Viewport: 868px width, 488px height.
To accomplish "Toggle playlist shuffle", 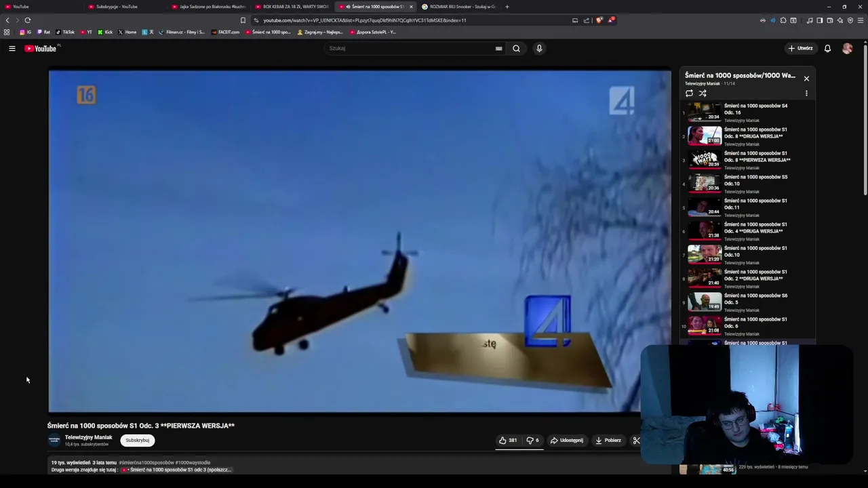I will click(x=703, y=94).
